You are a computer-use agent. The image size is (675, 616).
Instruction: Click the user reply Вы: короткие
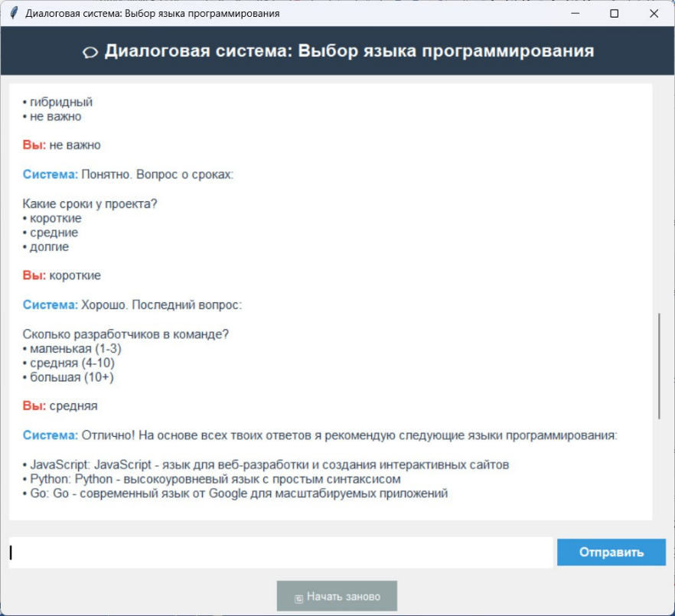61,275
